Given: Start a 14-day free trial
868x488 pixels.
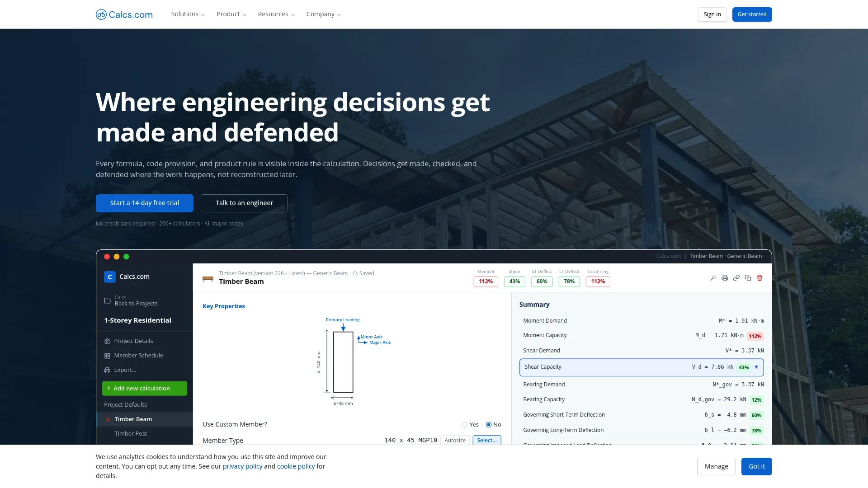Looking at the screenshot, I should (145, 203).
